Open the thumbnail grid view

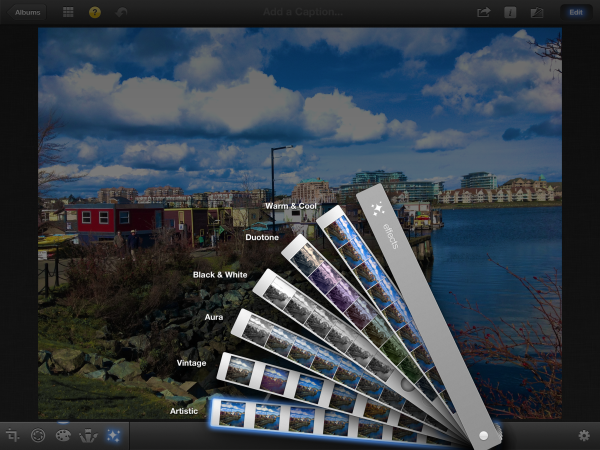coord(68,12)
